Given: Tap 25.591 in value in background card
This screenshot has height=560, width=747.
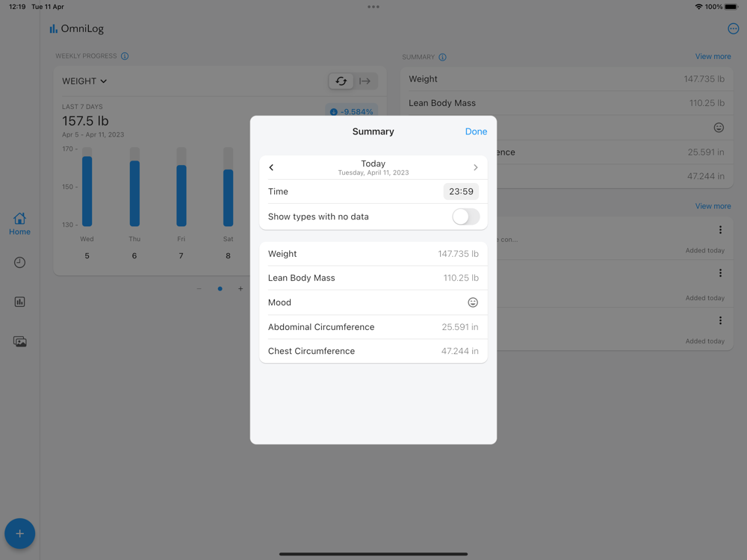Looking at the screenshot, I should [706, 152].
